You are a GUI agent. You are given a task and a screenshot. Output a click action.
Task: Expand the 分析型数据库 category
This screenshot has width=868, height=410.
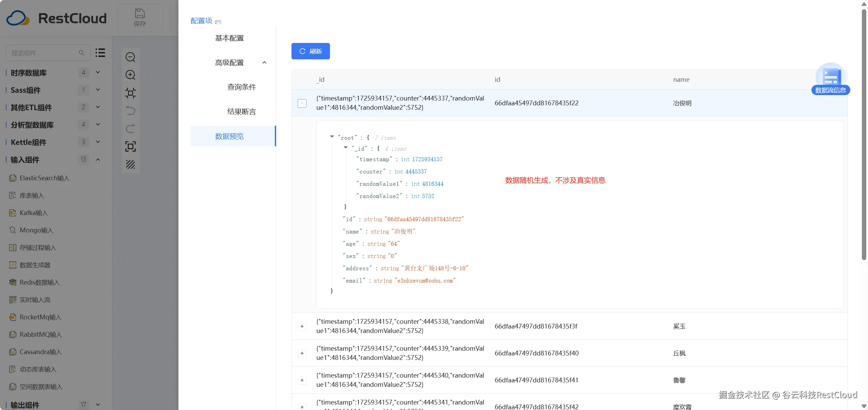98,124
